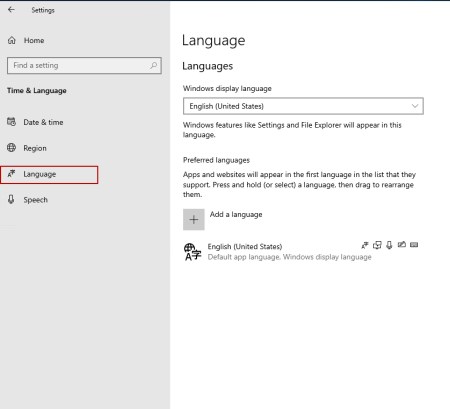Click the English language globe icon

(193, 252)
